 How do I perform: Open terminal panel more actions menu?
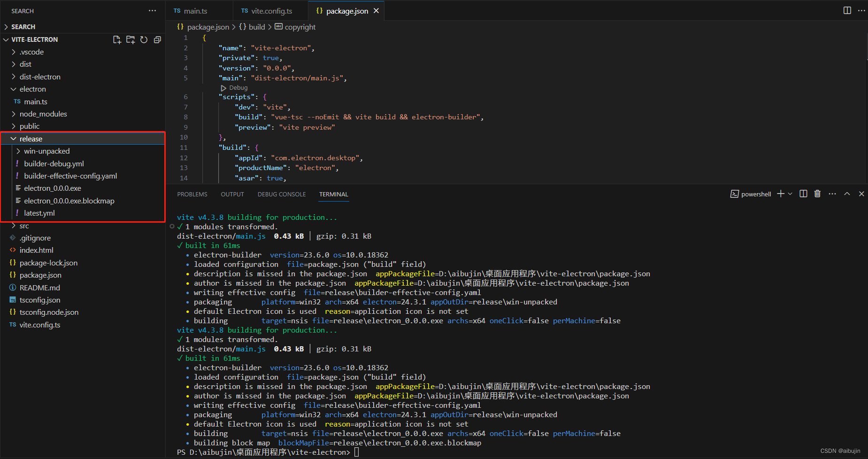click(832, 194)
